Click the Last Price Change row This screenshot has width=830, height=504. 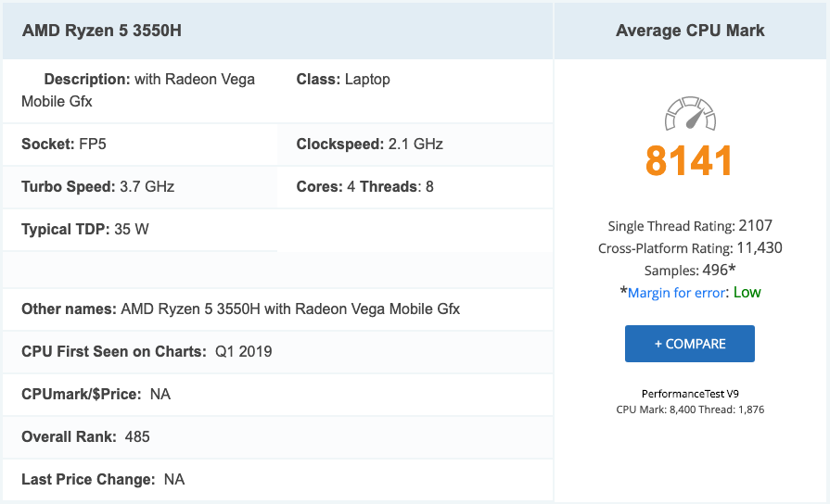pyautogui.click(x=103, y=480)
